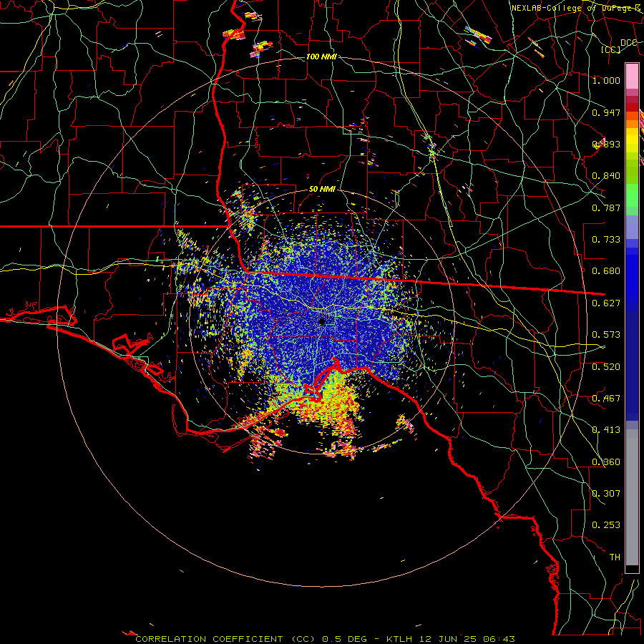Click the TH threshold label
This screenshot has width=644, height=644.
pyautogui.click(x=615, y=557)
